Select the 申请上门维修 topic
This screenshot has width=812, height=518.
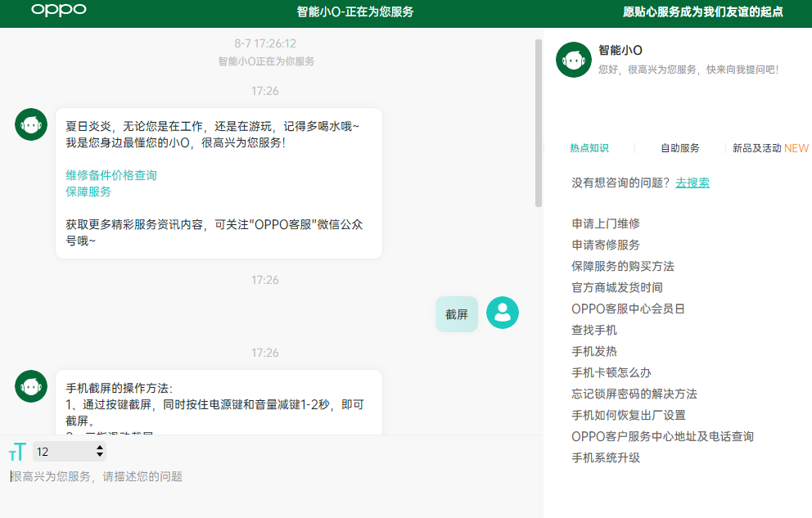[606, 223]
